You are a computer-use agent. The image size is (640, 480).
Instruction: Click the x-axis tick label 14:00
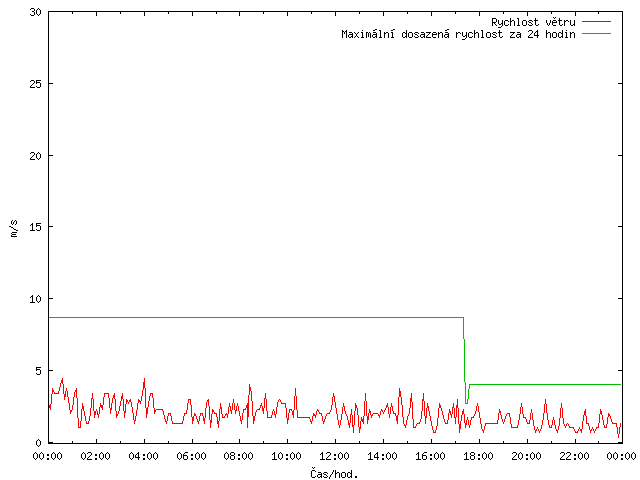tap(382, 456)
